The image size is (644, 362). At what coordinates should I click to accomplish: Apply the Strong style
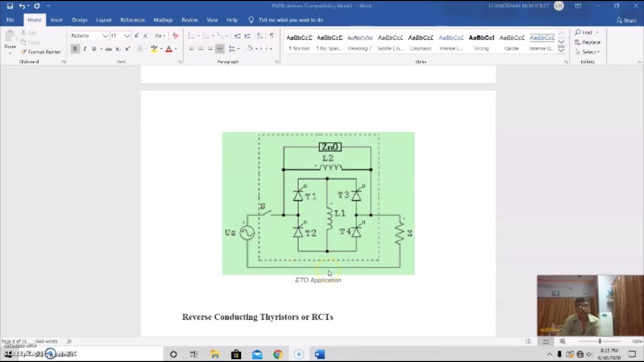481,42
